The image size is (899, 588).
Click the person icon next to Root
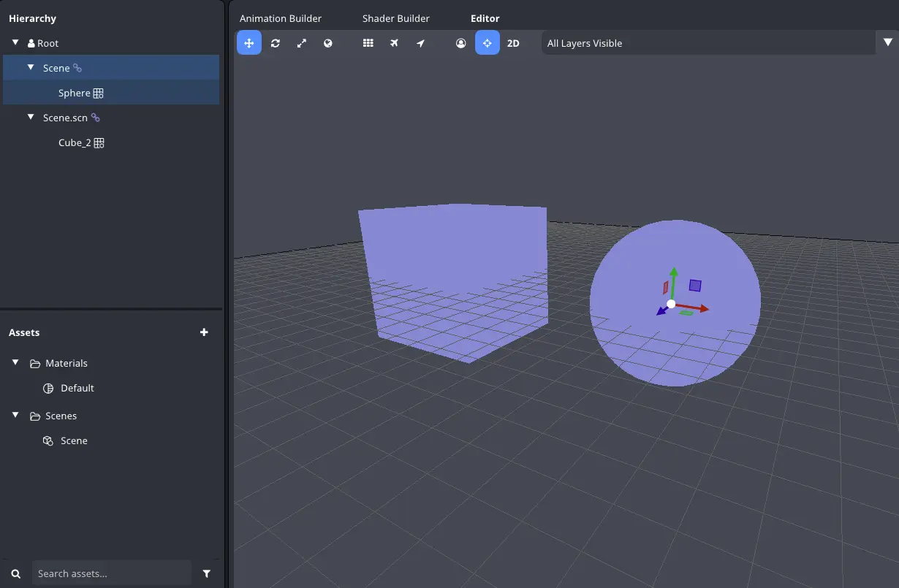tap(31, 43)
